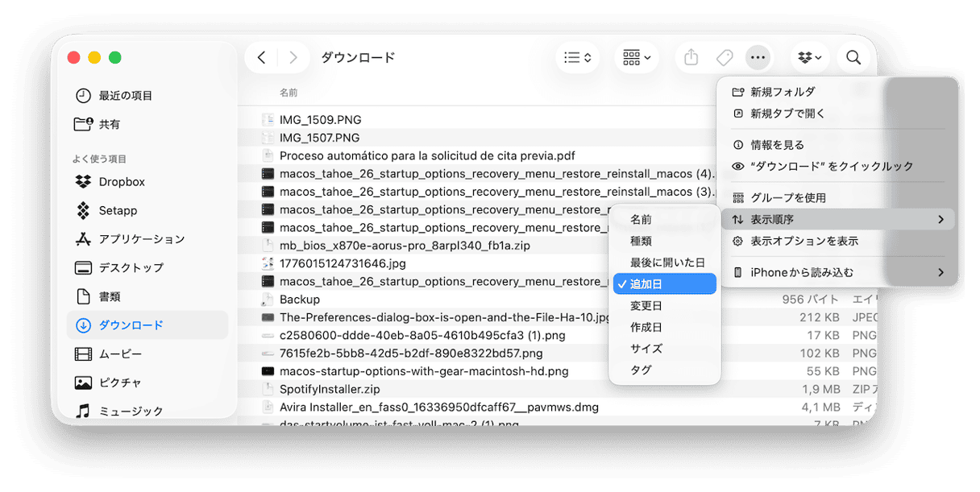This screenshot has width=980, height=492.
Task: Select the Avira Installer dmg file
Action: (439, 407)
